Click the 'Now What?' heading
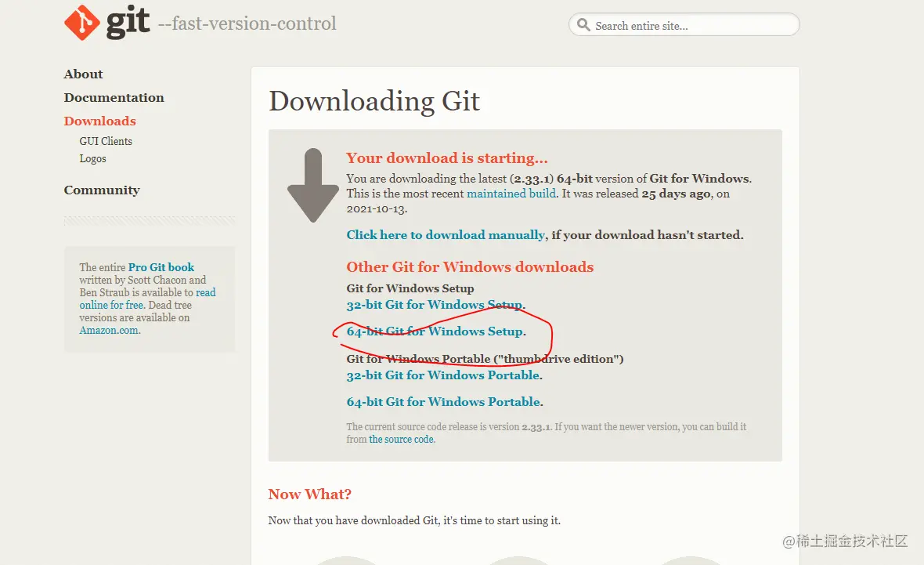 pyautogui.click(x=309, y=494)
